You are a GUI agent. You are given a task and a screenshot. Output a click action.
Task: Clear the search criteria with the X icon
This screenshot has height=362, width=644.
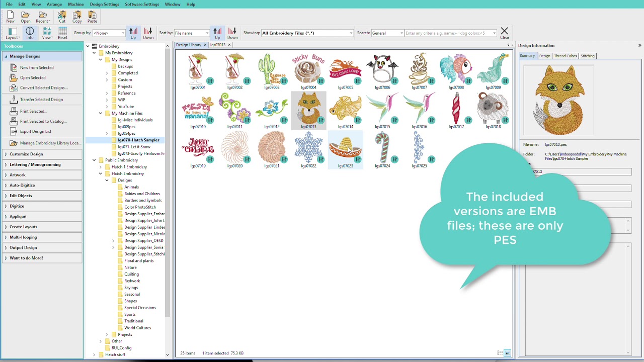coord(505,31)
